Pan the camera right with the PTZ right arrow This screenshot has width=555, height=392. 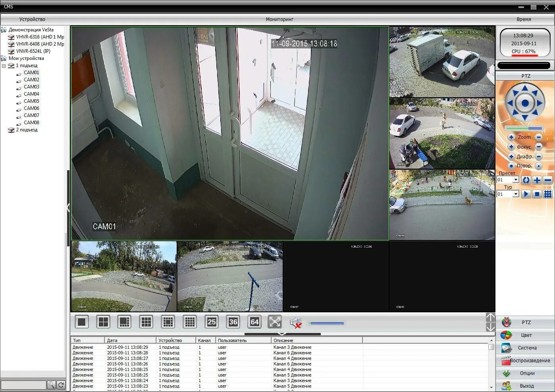coord(540,103)
